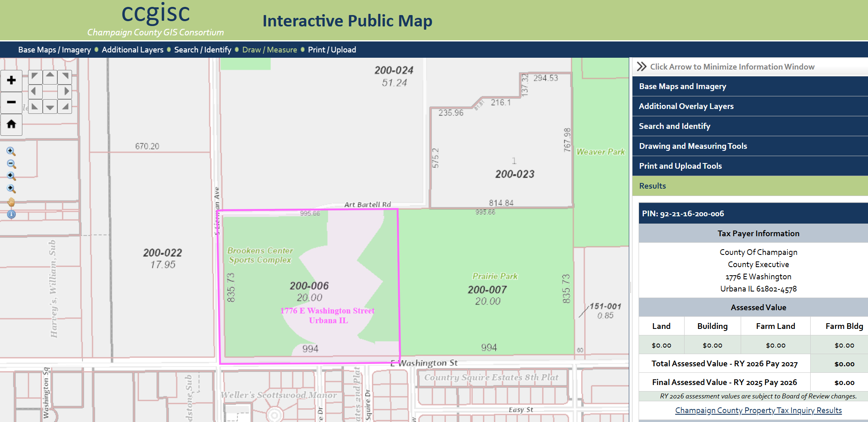The height and width of the screenshot is (422, 868).
Task: Pan the map right with arrow
Action: click(x=65, y=91)
